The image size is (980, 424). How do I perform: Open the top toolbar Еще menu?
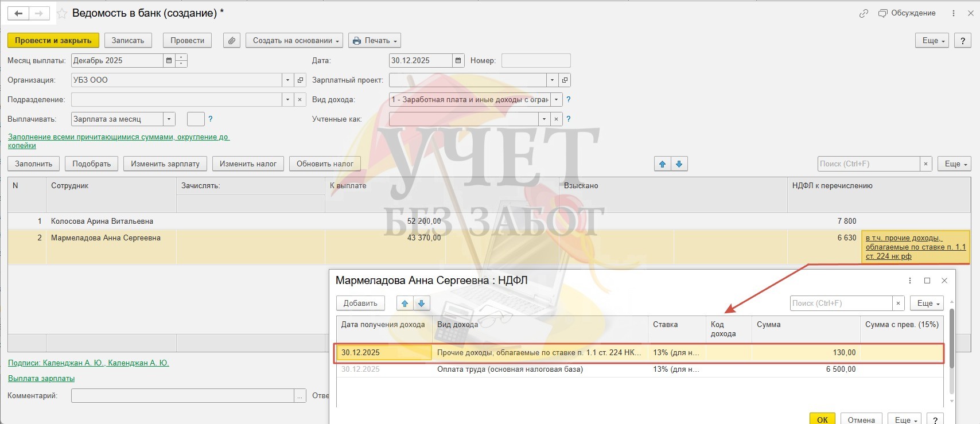933,41
